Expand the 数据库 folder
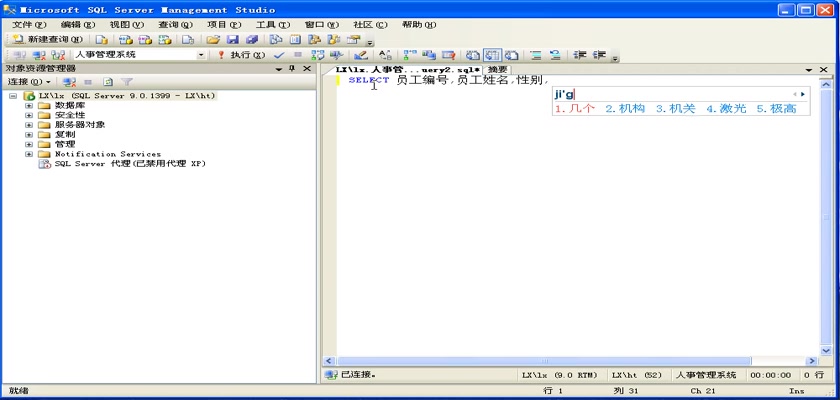 pyautogui.click(x=29, y=105)
